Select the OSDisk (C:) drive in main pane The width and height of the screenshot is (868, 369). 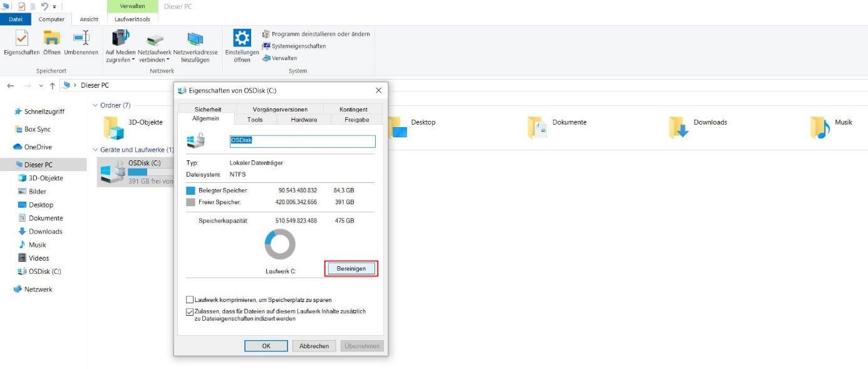(136, 172)
